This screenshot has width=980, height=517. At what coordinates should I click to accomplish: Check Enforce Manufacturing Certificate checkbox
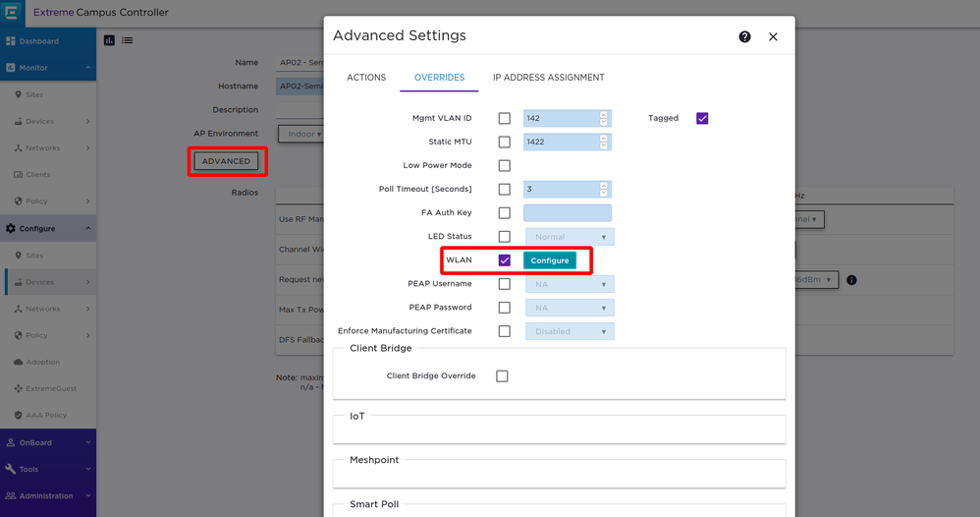coord(505,331)
